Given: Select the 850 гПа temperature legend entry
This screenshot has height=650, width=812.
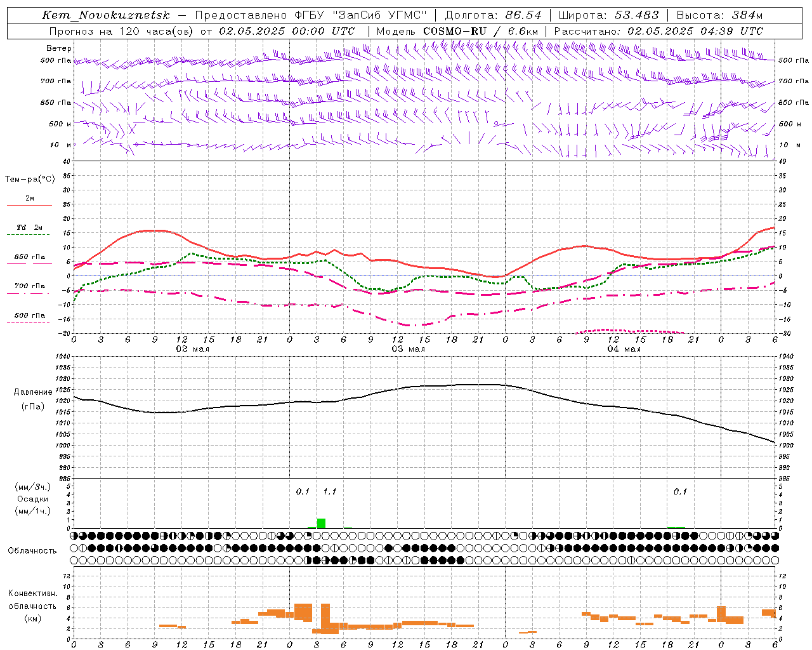Looking at the screenshot, I should (x=30, y=257).
